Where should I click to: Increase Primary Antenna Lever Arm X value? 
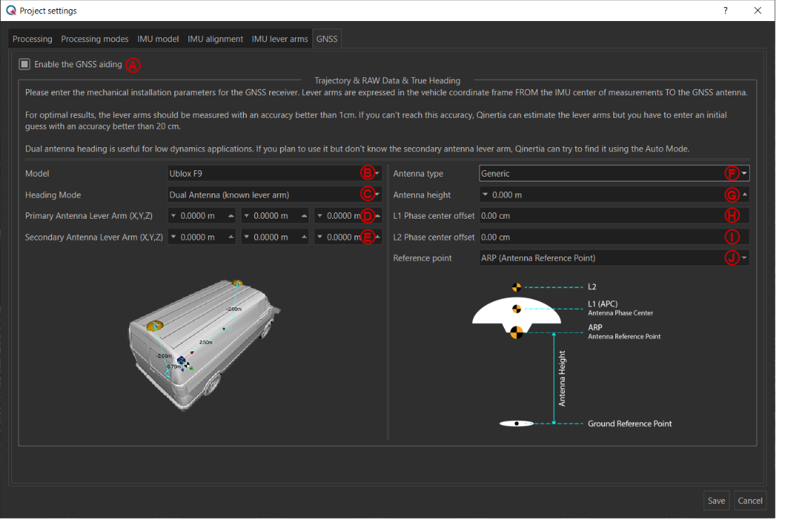[231, 216]
